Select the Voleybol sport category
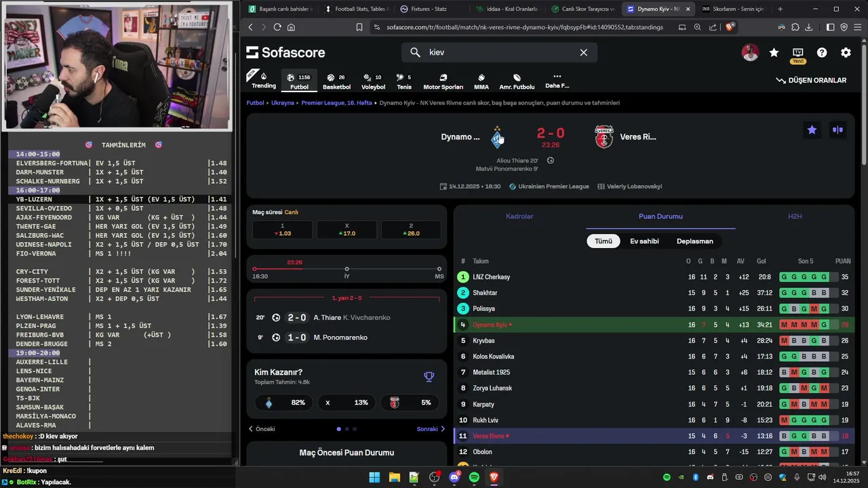The image size is (868, 488). [373, 81]
